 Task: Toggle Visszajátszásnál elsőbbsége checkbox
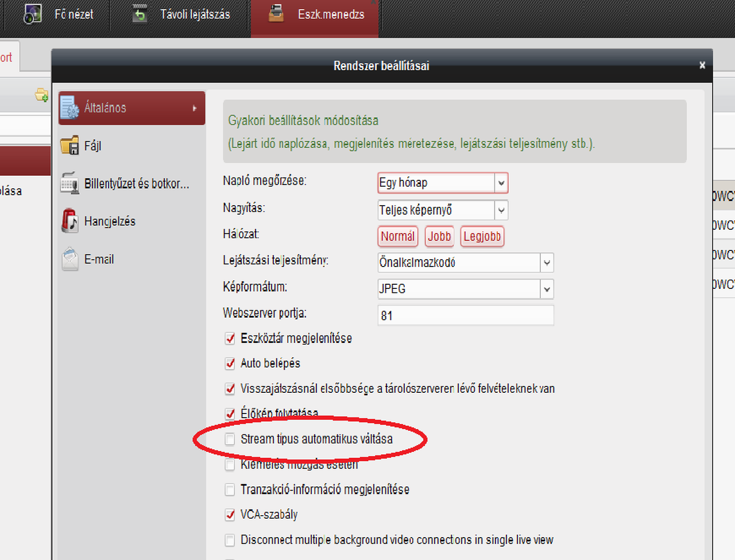point(230,389)
